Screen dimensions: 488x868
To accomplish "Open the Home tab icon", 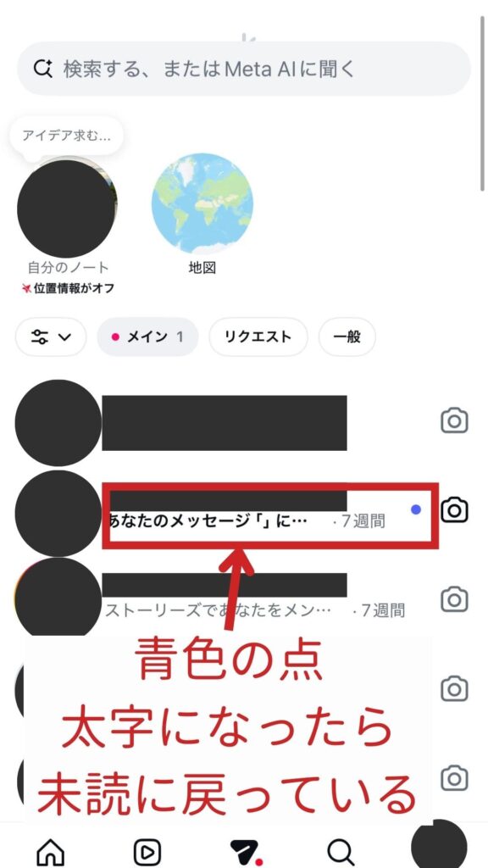I will (x=50, y=851).
